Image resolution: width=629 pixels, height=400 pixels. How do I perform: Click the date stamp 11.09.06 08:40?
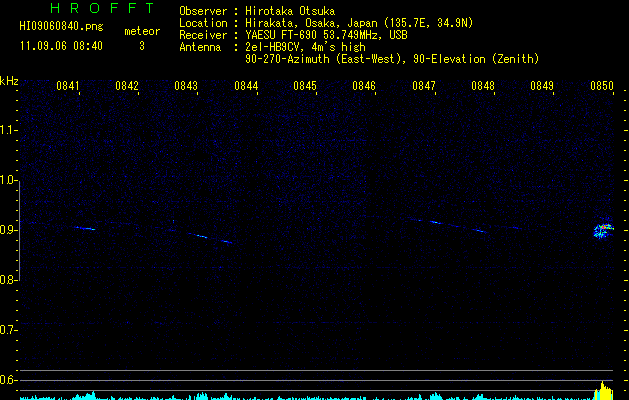[61, 46]
